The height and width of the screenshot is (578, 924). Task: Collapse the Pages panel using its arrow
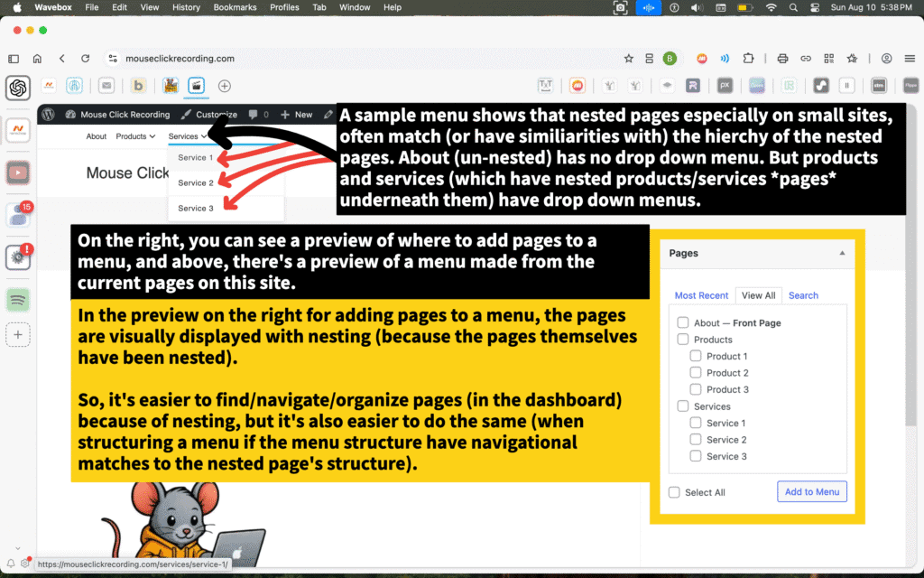[842, 254]
